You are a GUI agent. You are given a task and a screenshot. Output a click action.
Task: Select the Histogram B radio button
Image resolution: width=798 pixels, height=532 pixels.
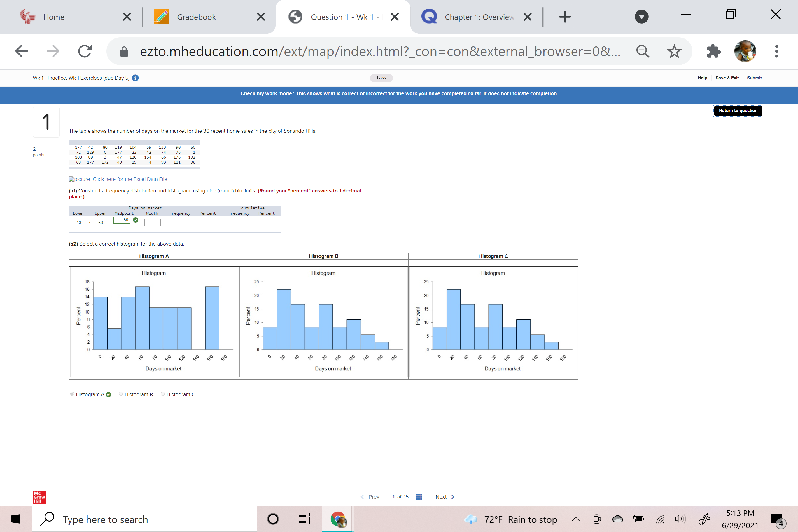(121, 393)
